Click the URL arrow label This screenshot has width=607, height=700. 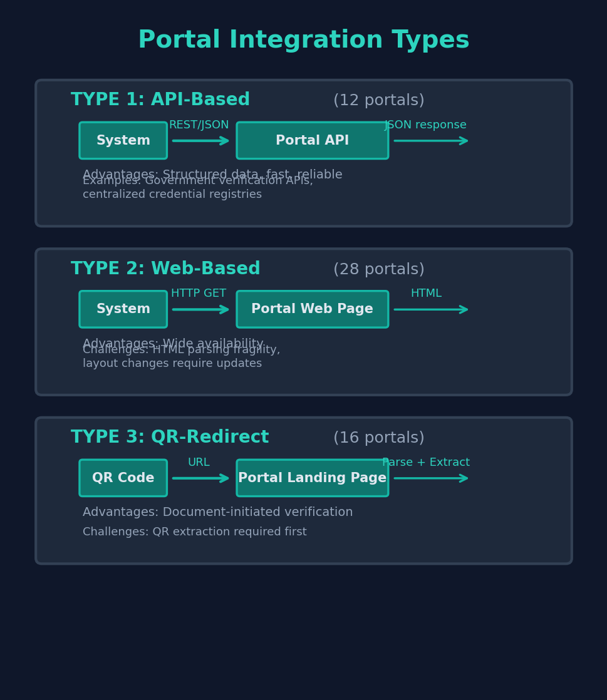(199, 463)
